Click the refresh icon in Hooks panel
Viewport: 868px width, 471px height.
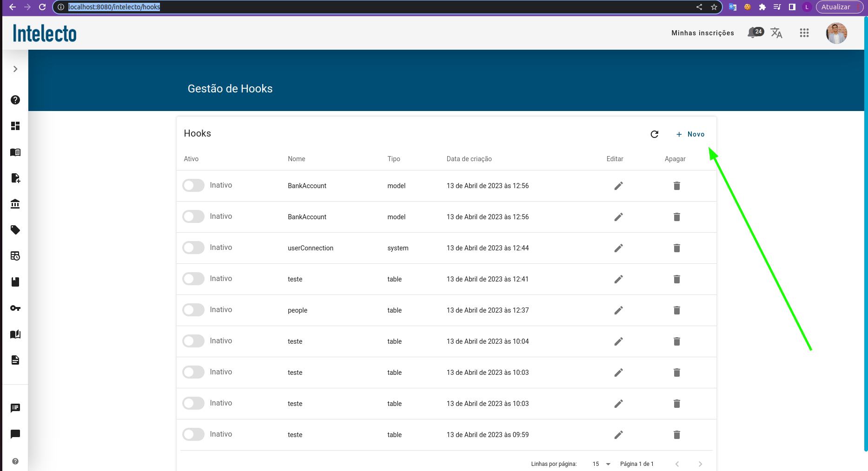[654, 134]
